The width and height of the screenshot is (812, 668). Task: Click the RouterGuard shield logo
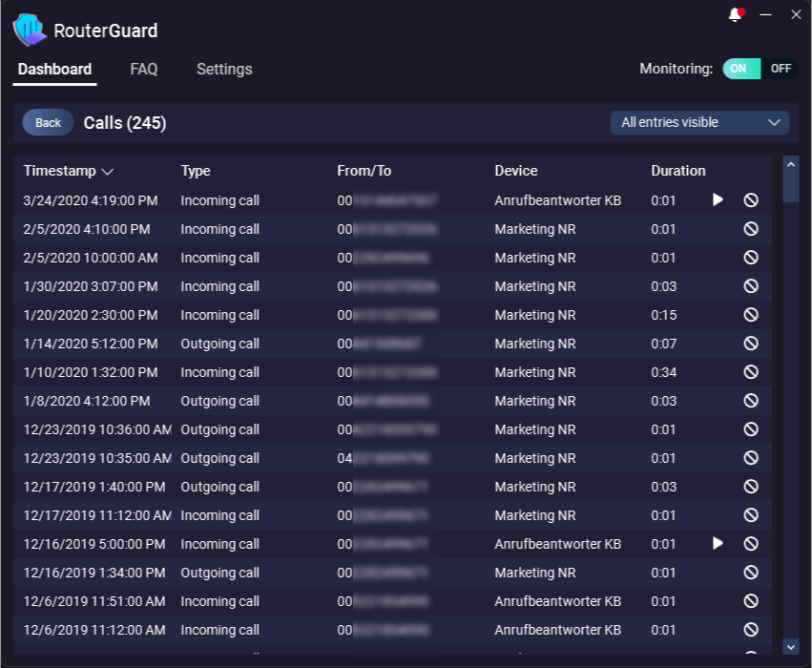coord(29,30)
